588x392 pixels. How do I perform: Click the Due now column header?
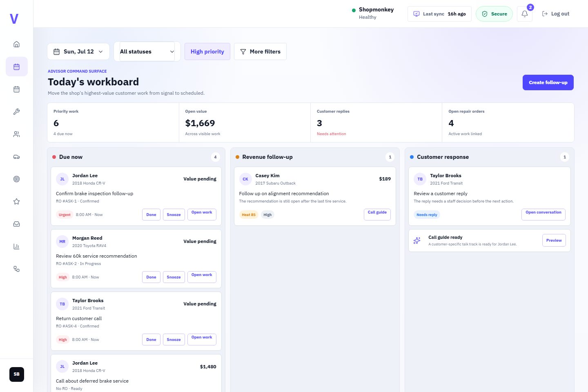pyautogui.click(x=136, y=157)
